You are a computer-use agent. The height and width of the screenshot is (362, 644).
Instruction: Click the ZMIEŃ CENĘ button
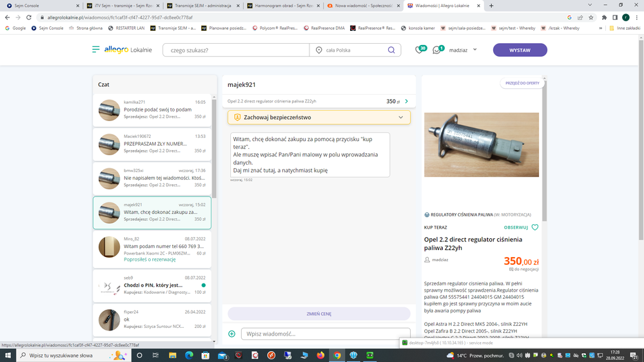click(x=319, y=314)
